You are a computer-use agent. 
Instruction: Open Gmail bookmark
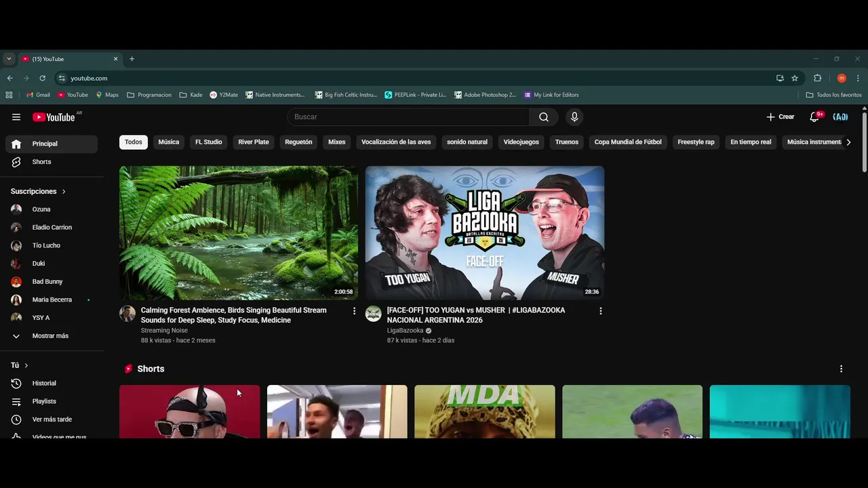point(38,95)
